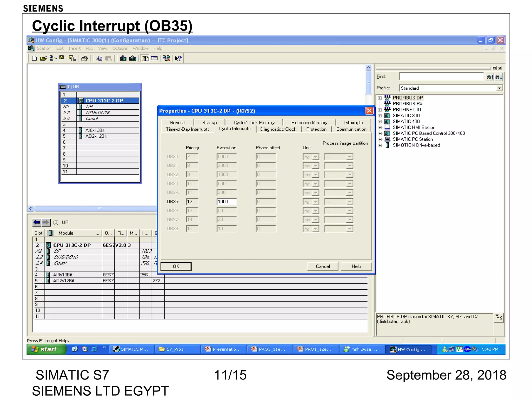532x399 pixels.
Task: Open the Options menu
Action: 120,48
